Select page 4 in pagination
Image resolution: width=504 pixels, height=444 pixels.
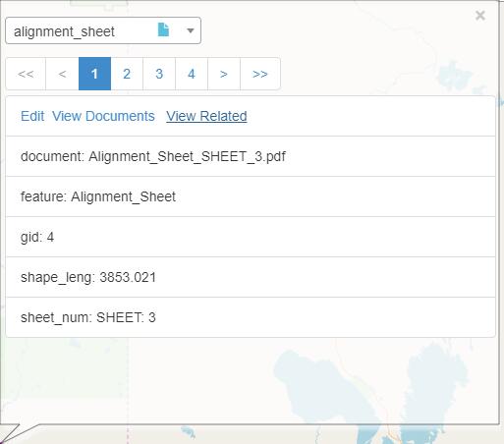[x=192, y=74]
